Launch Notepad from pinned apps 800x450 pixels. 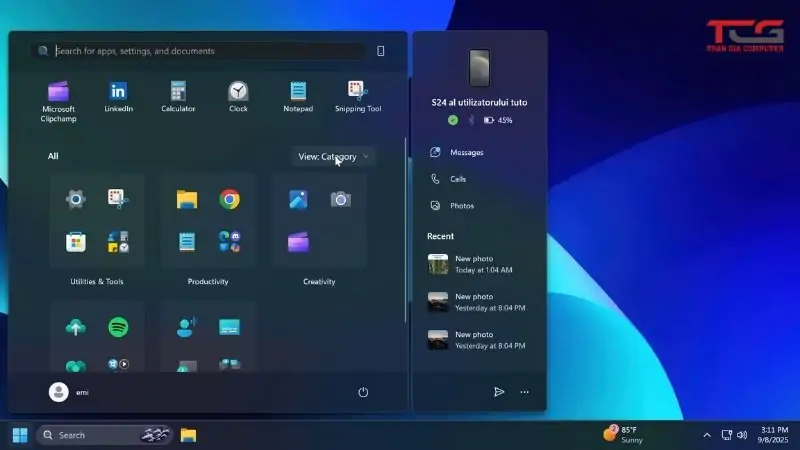pos(298,96)
